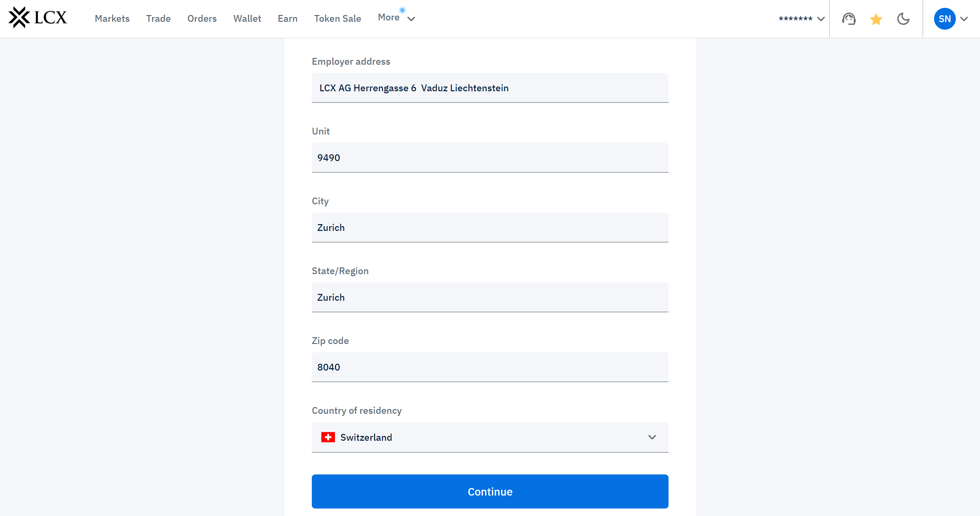Click into the Zip code field
The image size is (980, 516).
click(489, 367)
